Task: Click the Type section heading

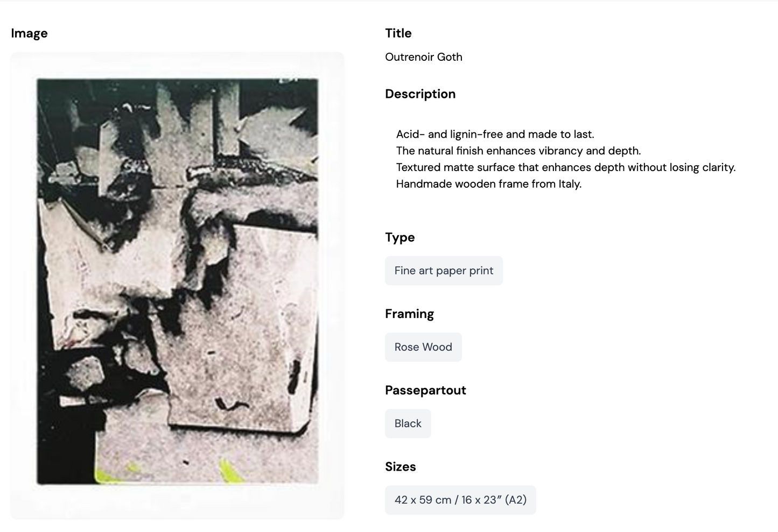Action: click(x=399, y=237)
